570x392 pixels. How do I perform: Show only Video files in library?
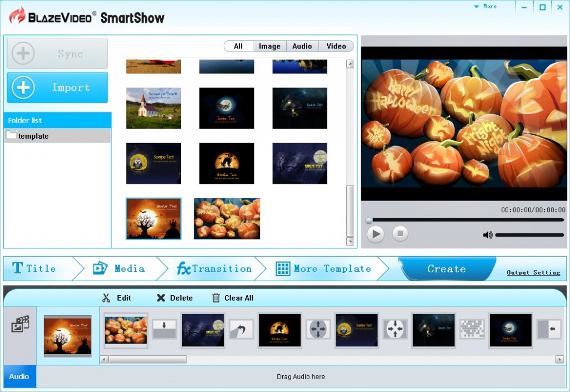(336, 46)
